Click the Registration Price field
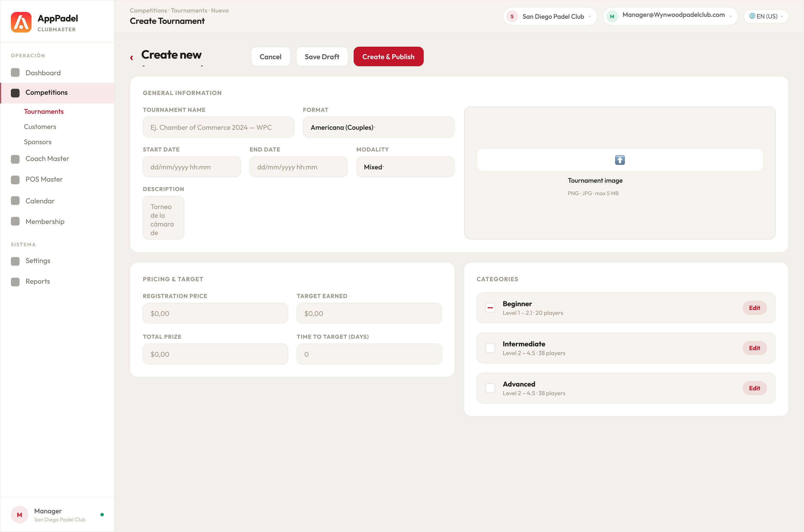Screen dimensions: 804x532 [215, 313]
